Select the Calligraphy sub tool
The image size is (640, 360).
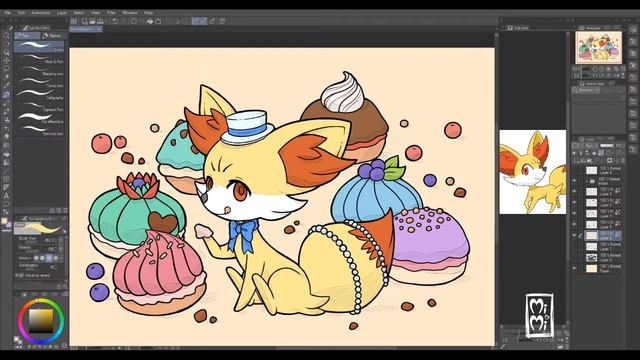click(x=39, y=95)
